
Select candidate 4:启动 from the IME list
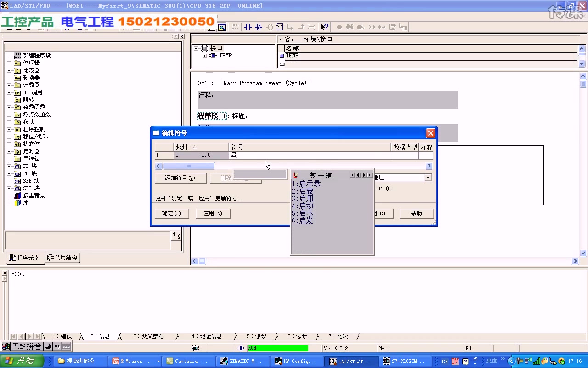click(x=303, y=207)
